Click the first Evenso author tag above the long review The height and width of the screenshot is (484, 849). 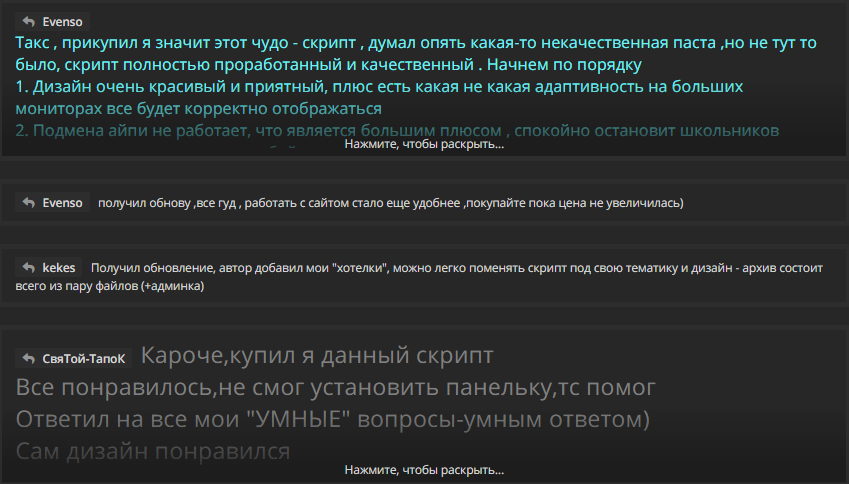[x=53, y=22]
